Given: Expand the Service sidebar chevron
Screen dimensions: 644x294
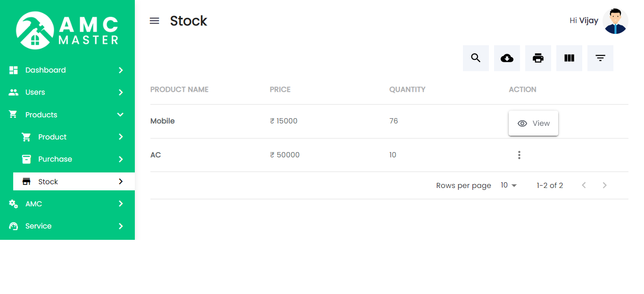Looking at the screenshot, I should click(121, 226).
